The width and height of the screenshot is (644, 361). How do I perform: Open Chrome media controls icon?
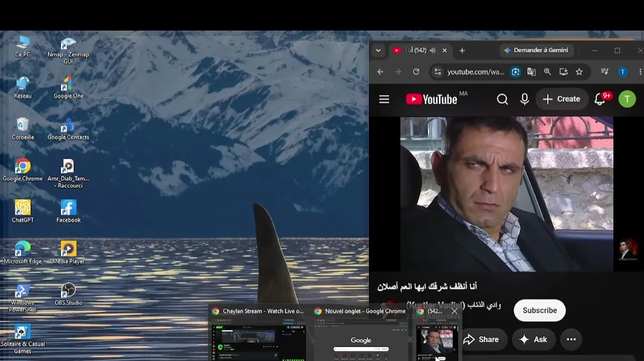coord(605,72)
